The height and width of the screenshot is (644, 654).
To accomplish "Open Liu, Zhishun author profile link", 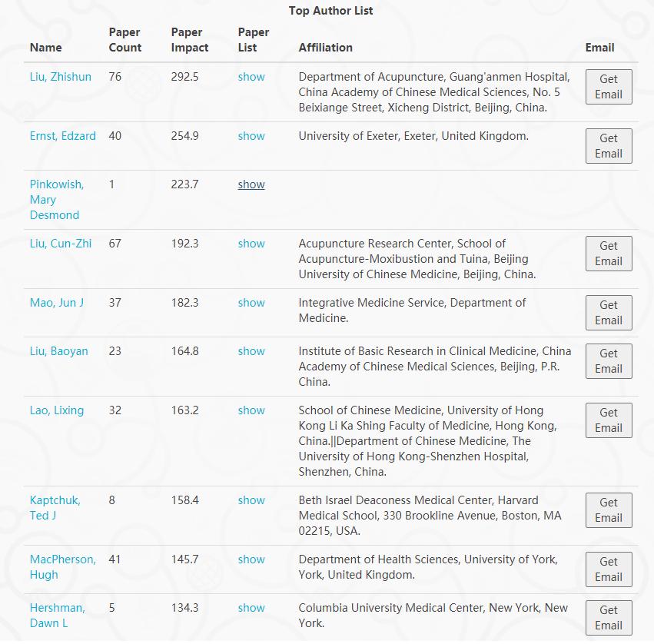I will click(x=61, y=77).
